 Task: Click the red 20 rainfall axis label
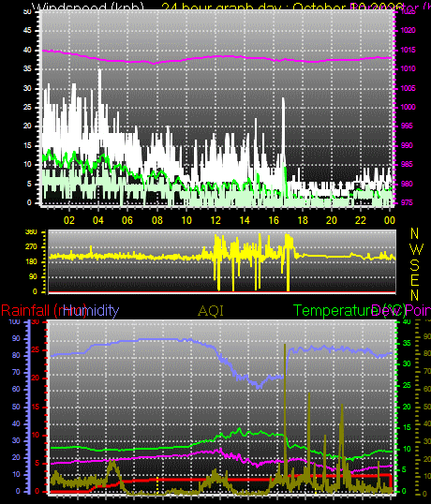(36, 378)
